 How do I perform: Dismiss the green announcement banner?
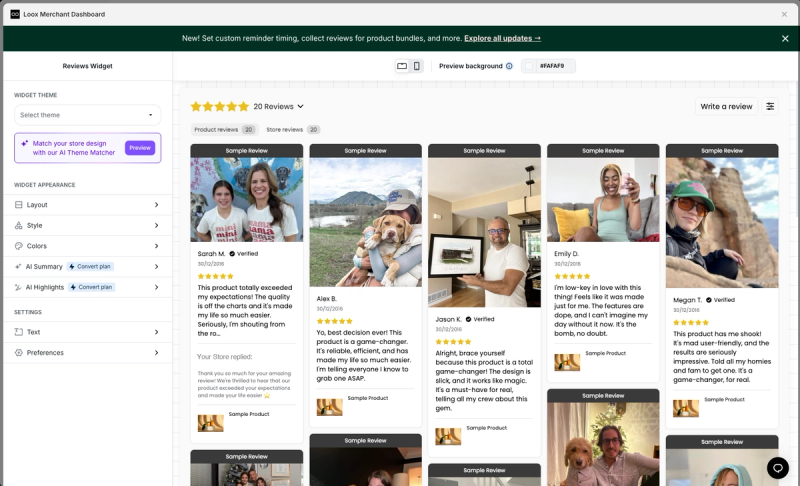pos(785,38)
